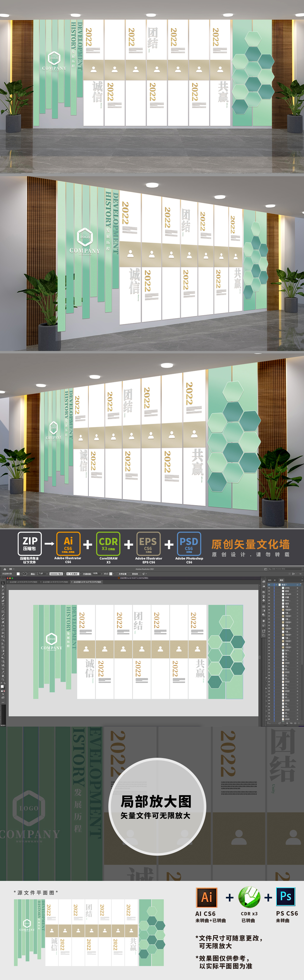Hide the Hon... sublayer
The width and height of the screenshot is (304, 980).
point(269,601)
